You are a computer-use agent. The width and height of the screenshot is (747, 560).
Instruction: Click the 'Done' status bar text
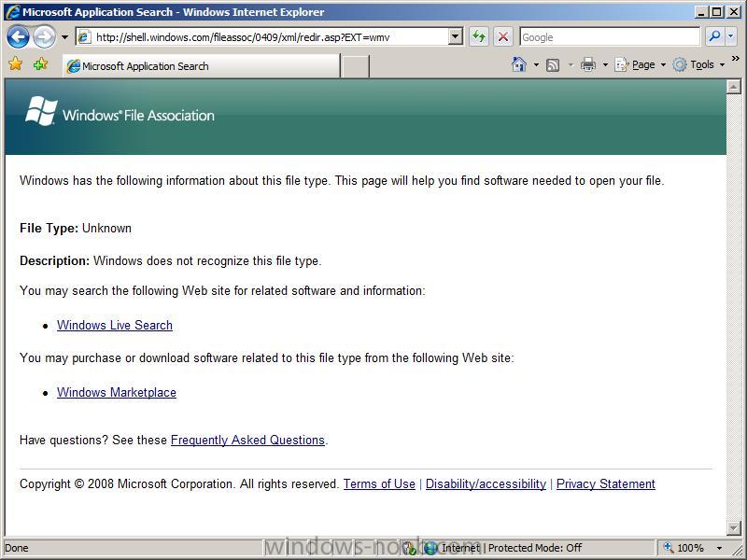coord(17,548)
